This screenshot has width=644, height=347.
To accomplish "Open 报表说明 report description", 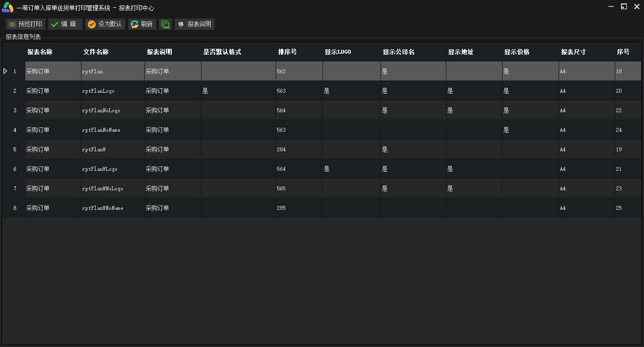I will (x=194, y=24).
